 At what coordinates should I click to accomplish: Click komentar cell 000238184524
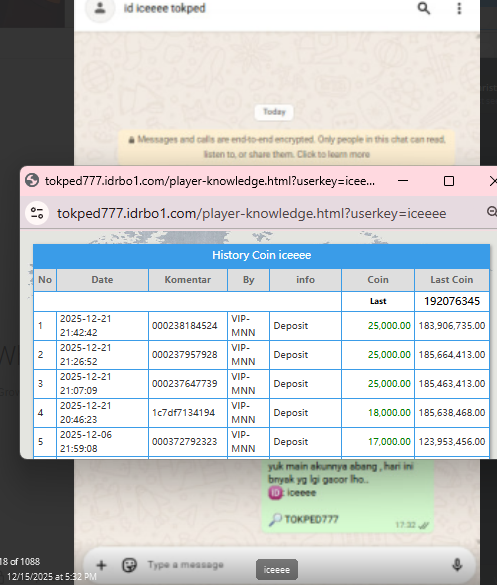point(188,326)
